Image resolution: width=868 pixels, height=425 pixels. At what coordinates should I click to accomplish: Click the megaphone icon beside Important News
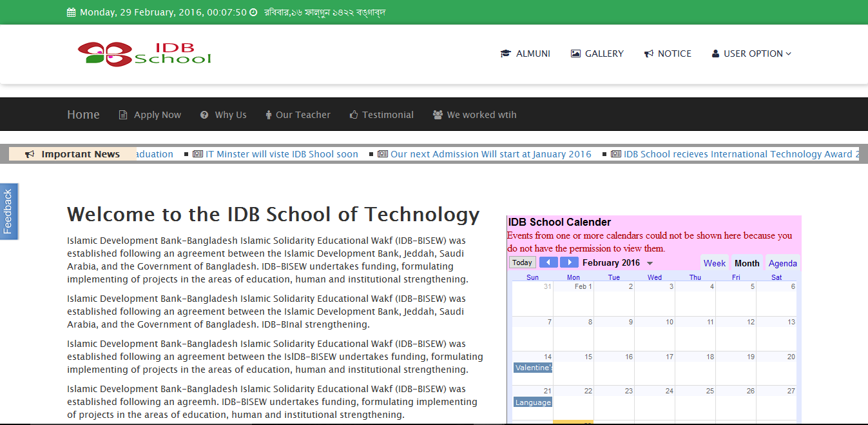click(30, 154)
